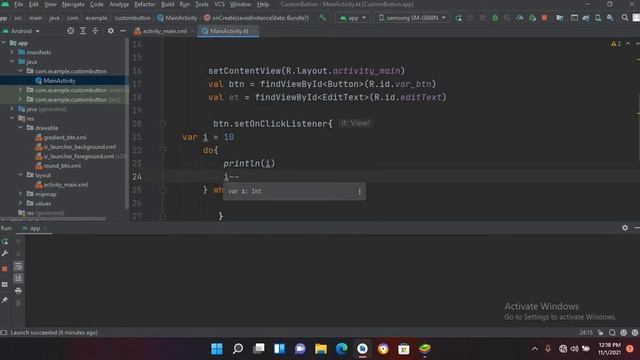Click Expand All icon in Project panel

point(83,31)
